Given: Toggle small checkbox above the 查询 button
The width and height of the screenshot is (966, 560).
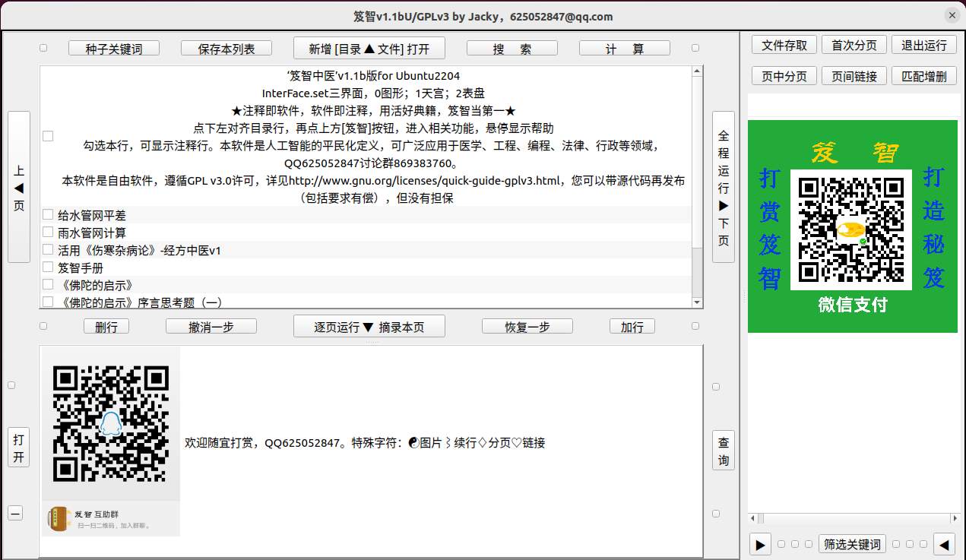Looking at the screenshot, I should coord(716,387).
